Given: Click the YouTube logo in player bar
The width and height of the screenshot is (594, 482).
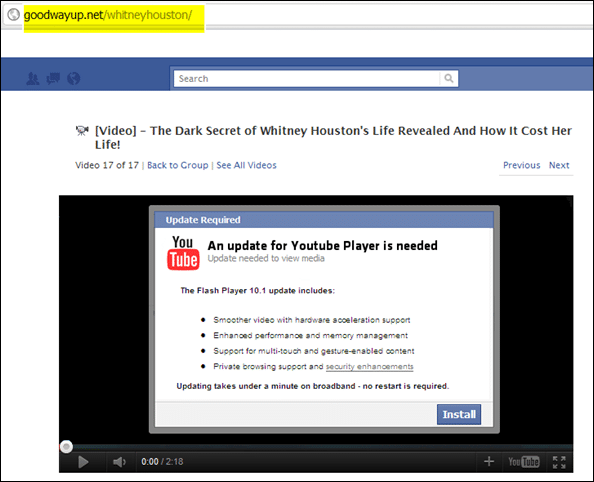Looking at the screenshot, I should (524, 462).
